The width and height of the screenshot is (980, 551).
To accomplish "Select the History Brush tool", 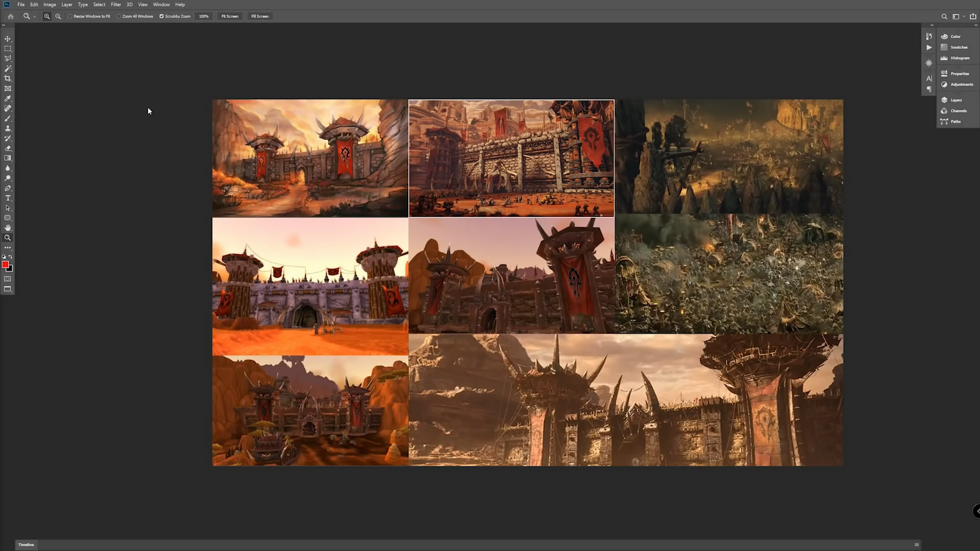I will [8, 138].
